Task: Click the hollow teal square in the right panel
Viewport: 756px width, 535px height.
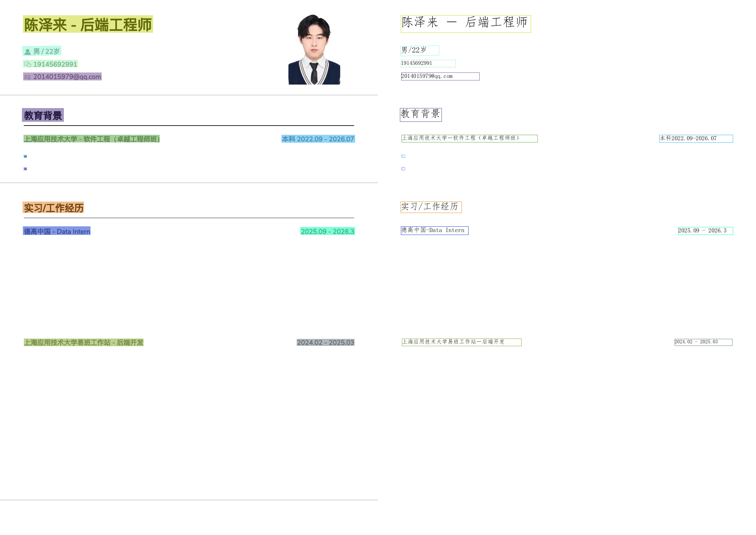Action: click(x=403, y=156)
